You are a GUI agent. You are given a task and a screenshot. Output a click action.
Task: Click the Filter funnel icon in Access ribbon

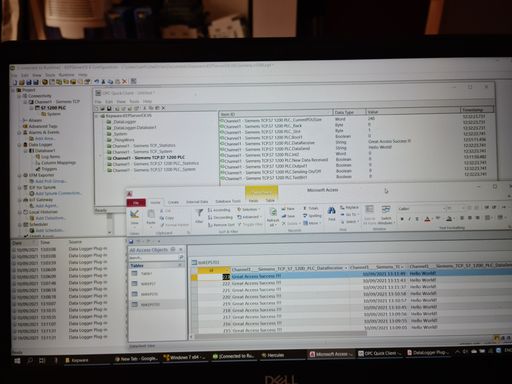coord(199,214)
